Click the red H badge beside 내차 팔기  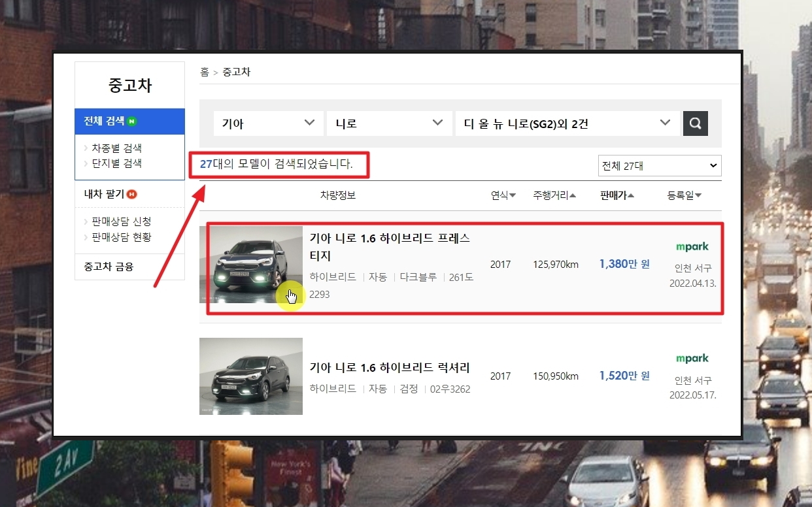pos(132,194)
